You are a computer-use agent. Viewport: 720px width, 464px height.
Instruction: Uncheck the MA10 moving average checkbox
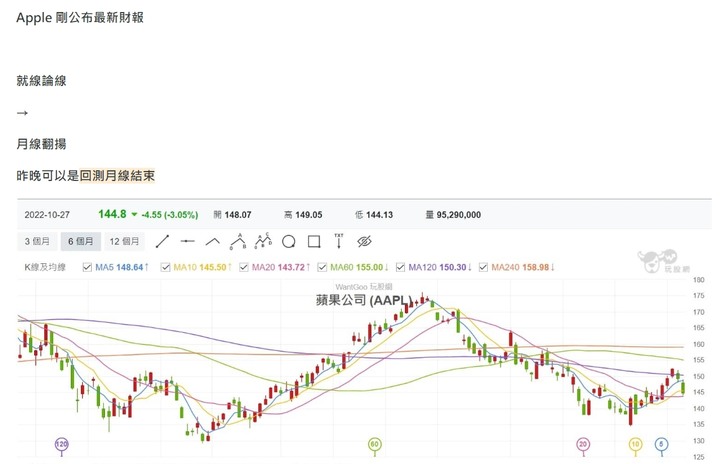(165, 267)
